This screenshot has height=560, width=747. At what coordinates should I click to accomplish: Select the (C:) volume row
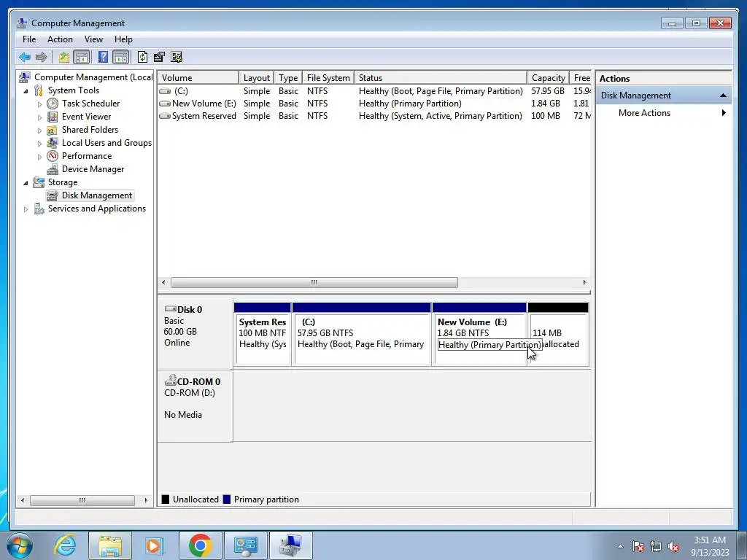374,91
